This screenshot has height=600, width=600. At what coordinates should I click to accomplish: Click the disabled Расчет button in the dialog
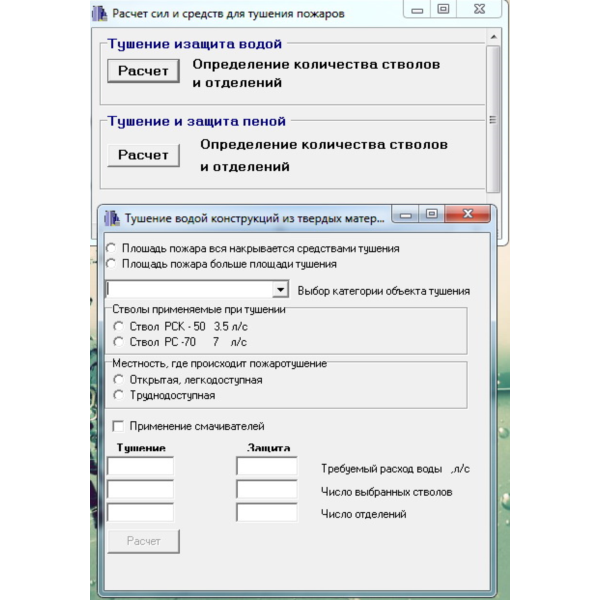pos(143,541)
